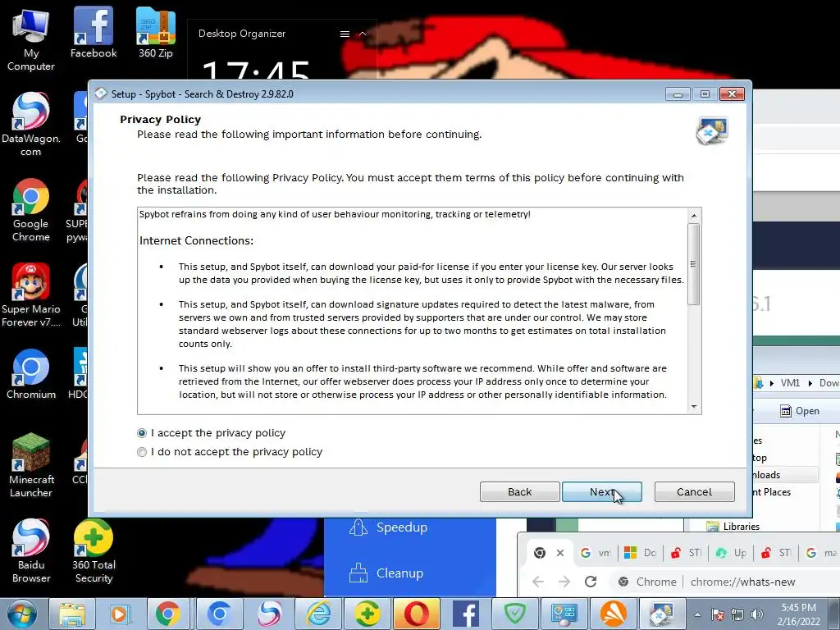Click Open in the Explorer toolbar

pyautogui.click(x=800, y=411)
